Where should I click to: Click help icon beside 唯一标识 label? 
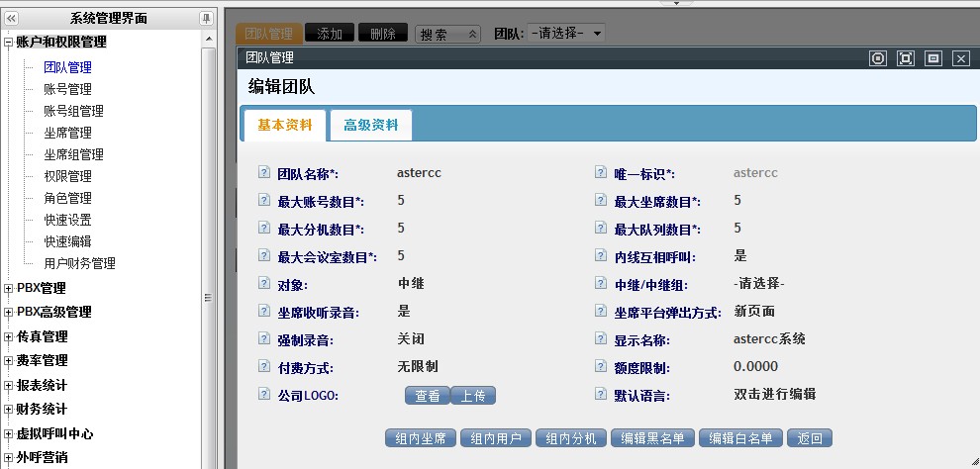coord(600,172)
